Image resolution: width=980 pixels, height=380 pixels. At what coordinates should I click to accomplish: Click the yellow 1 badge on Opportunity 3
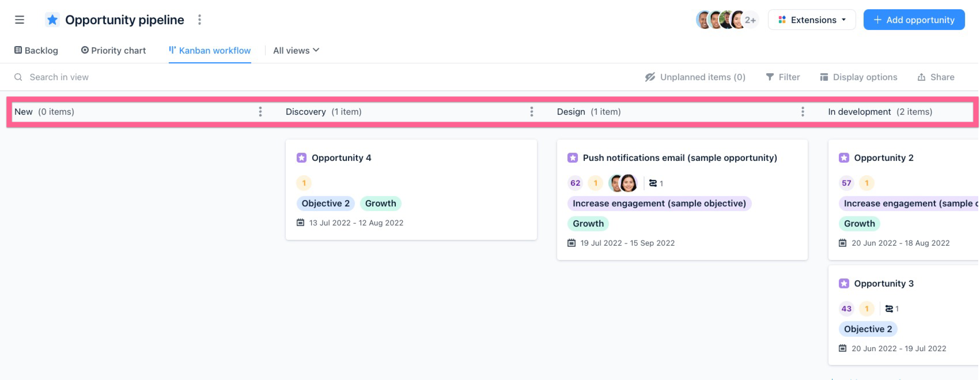tap(867, 309)
